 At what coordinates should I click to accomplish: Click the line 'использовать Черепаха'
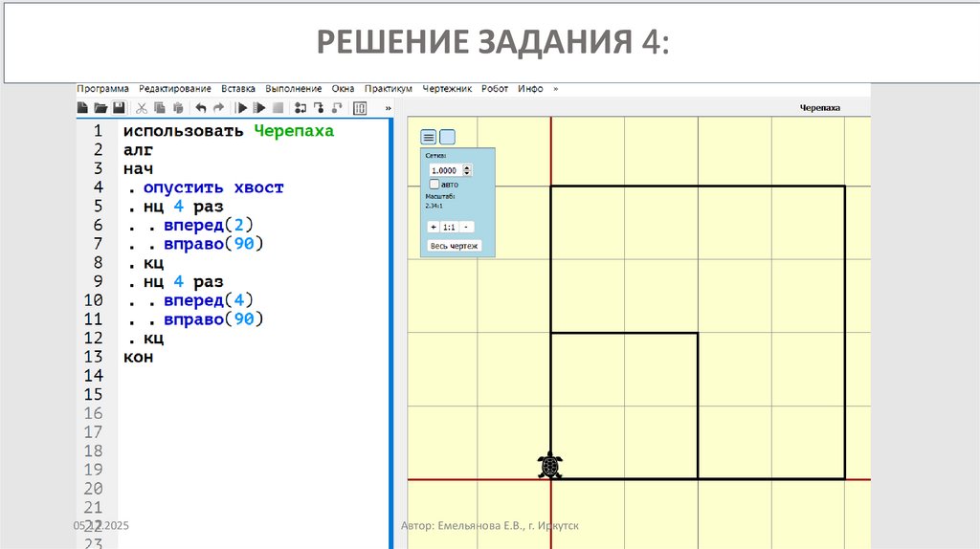[229, 131]
